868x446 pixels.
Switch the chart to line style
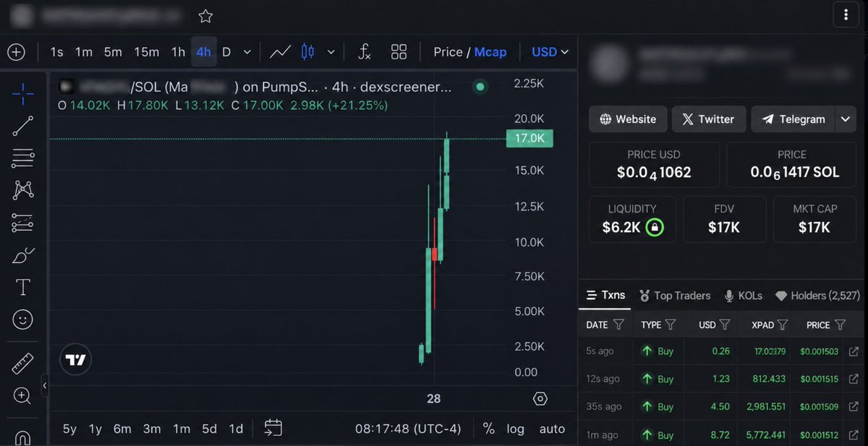[x=280, y=52]
